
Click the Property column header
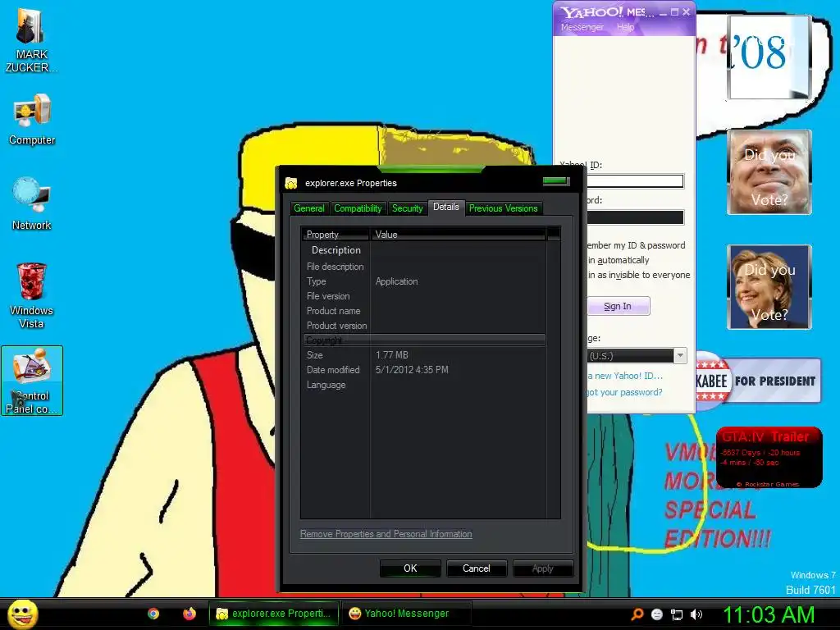click(x=336, y=235)
